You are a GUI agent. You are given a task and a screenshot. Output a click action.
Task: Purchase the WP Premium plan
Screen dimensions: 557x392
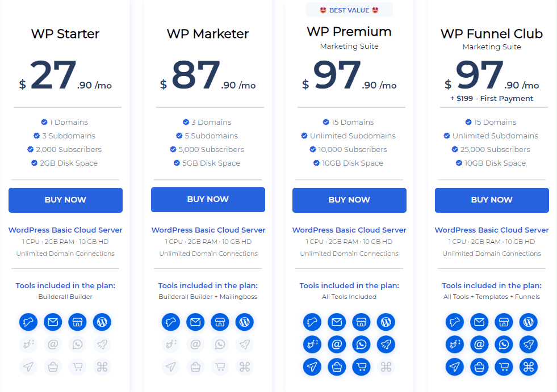[349, 200]
